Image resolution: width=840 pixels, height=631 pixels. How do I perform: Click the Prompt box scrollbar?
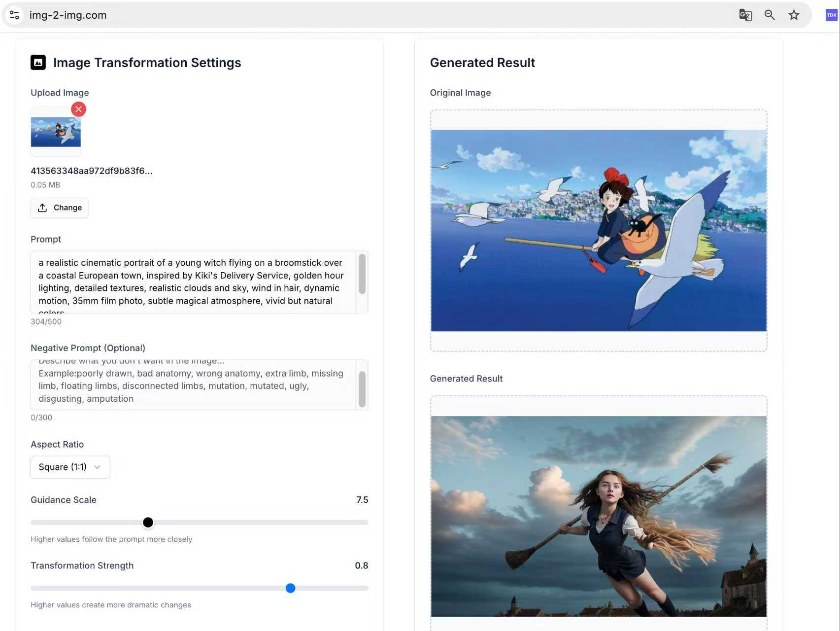pos(362,274)
